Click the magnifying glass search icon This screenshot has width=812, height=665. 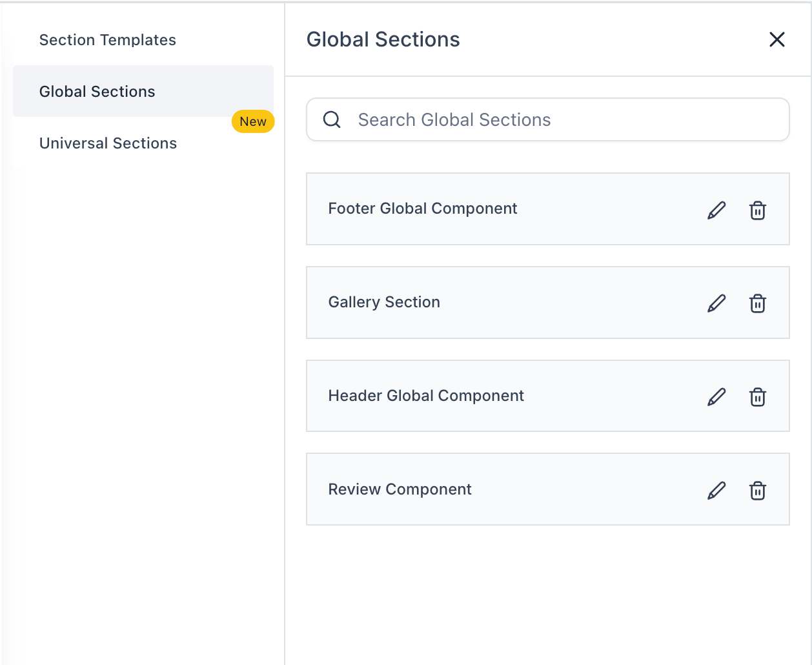332,119
